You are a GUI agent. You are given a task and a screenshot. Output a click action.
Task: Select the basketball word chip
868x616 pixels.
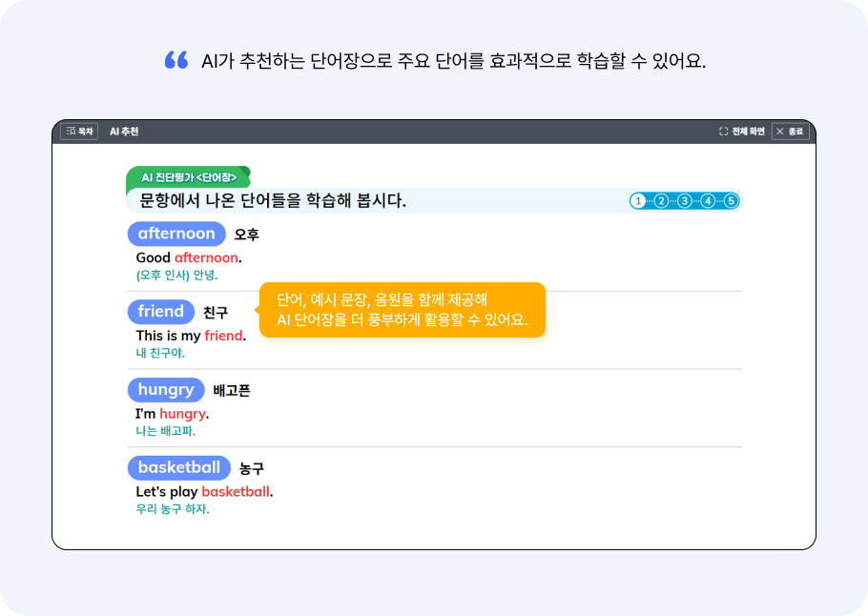coord(179,467)
